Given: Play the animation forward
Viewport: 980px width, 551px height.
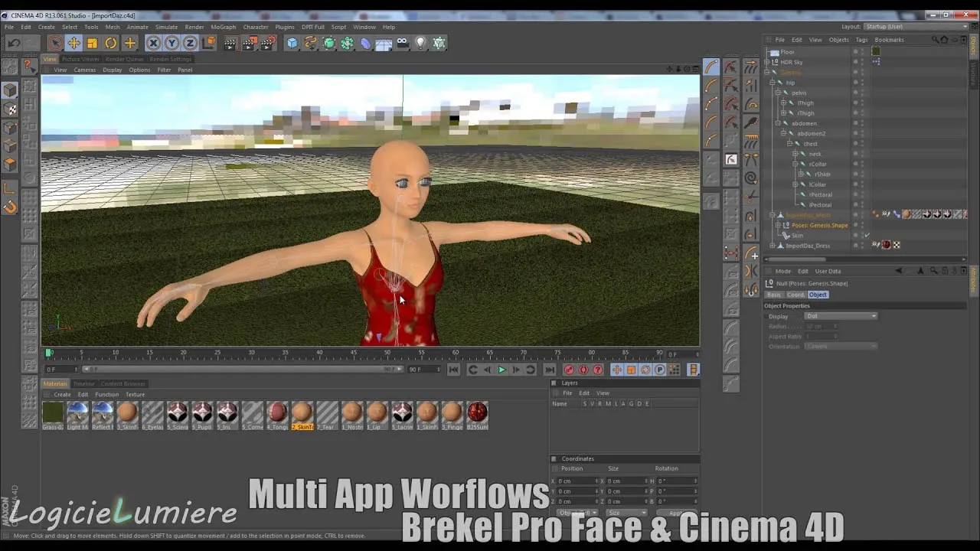Looking at the screenshot, I should (501, 370).
